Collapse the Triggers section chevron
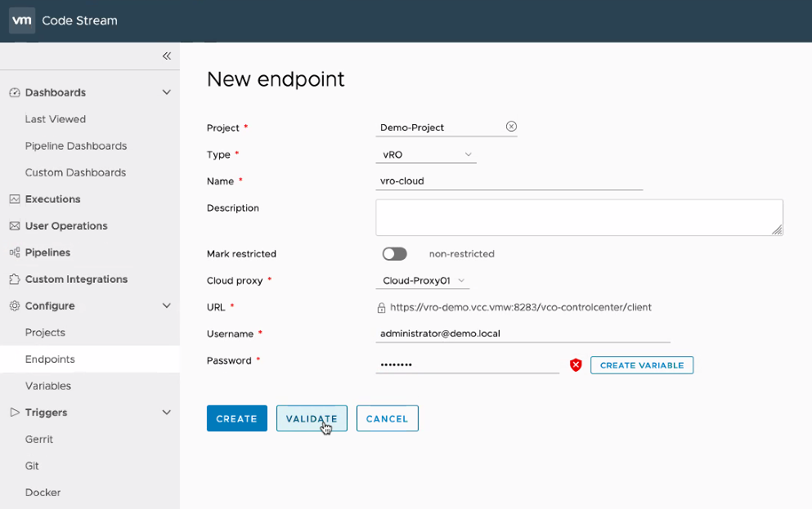812x509 pixels. [167, 413]
